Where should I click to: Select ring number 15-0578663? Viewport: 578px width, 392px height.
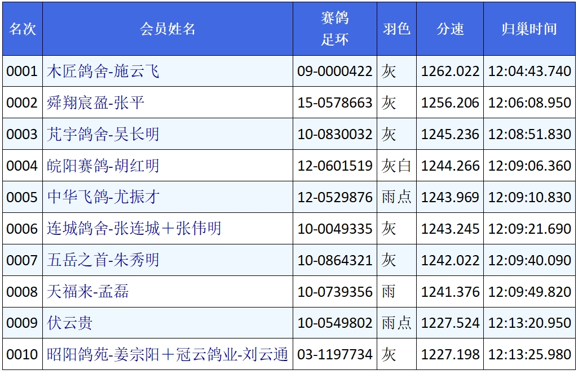pyautogui.click(x=335, y=103)
